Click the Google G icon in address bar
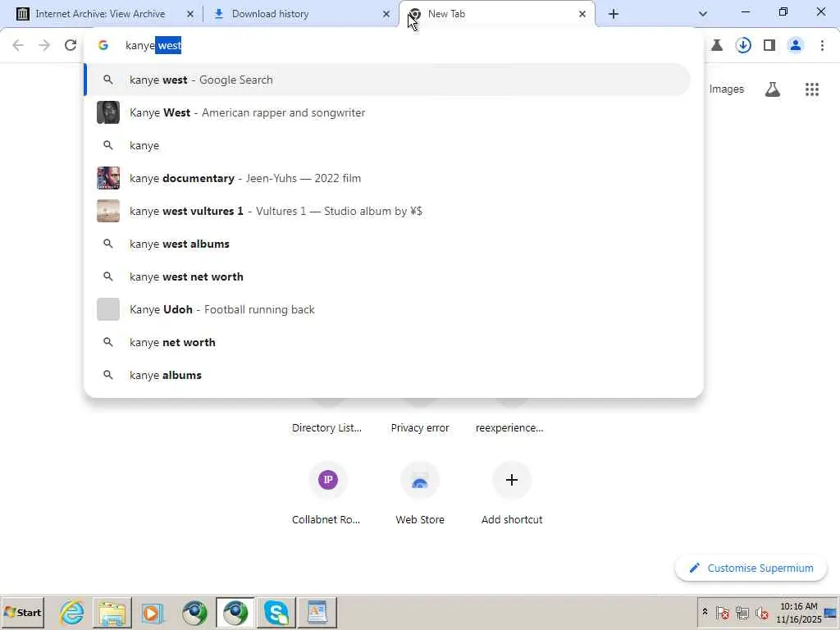This screenshot has height=630, width=840. [103, 46]
